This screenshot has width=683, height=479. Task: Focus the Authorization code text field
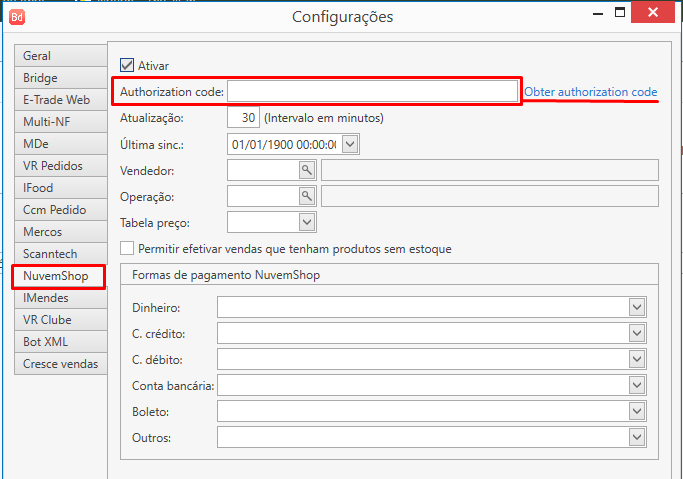tap(371, 92)
